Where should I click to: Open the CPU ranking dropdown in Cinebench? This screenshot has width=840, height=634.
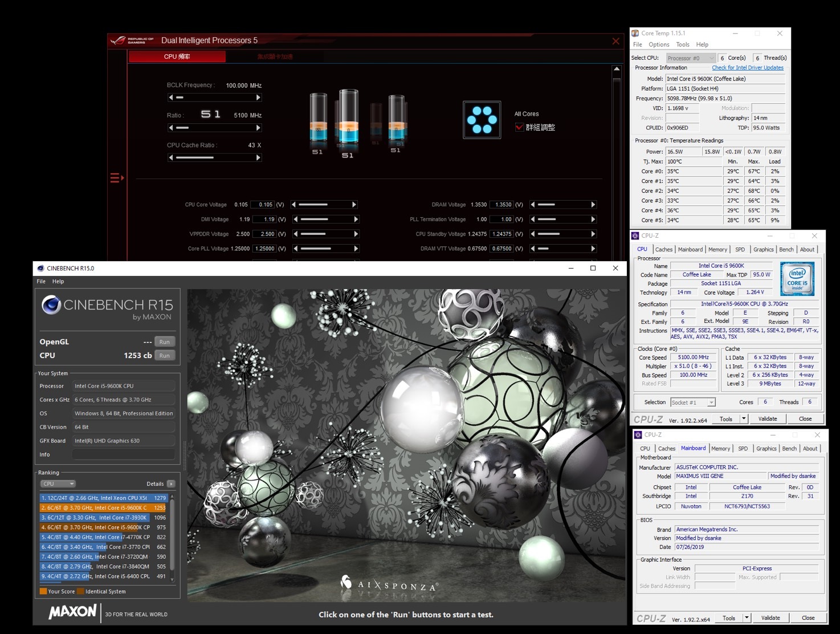(x=58, y=483)
